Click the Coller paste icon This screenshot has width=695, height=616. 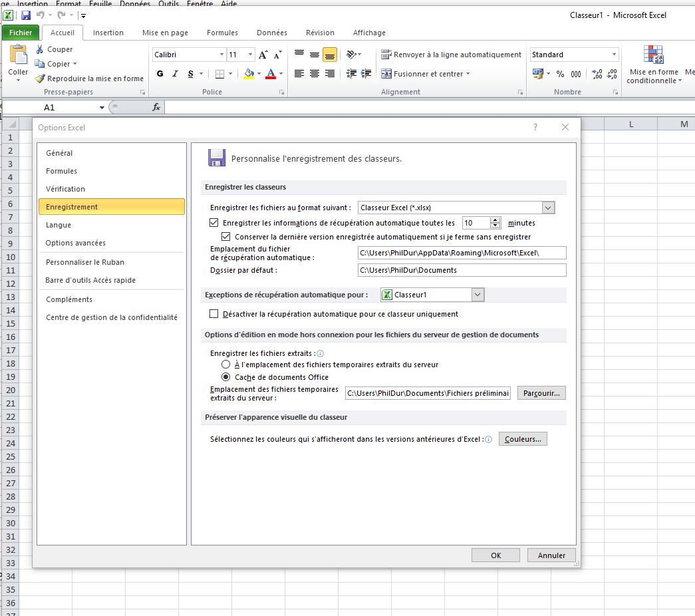click(18, 57)
